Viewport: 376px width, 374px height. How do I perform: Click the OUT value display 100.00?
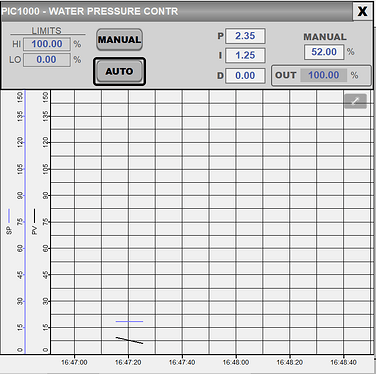324,75
